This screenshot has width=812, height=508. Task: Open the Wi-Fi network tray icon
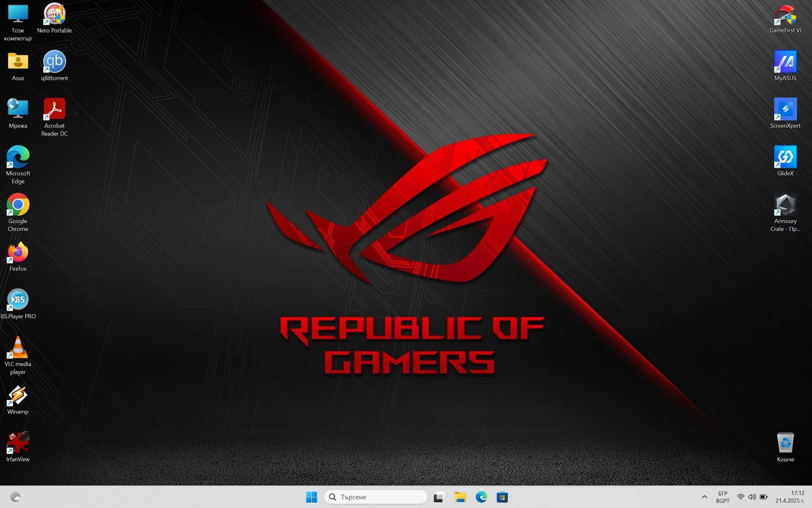coord(740,497)
